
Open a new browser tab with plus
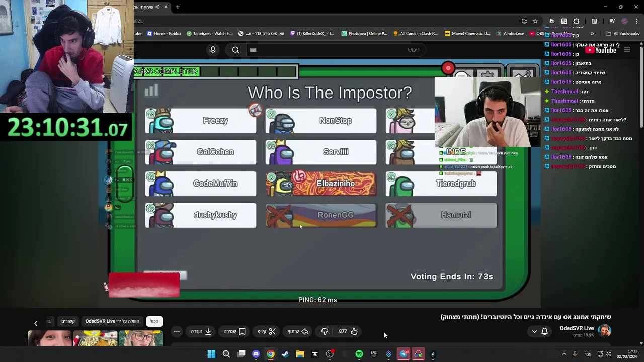click(178, 7)
